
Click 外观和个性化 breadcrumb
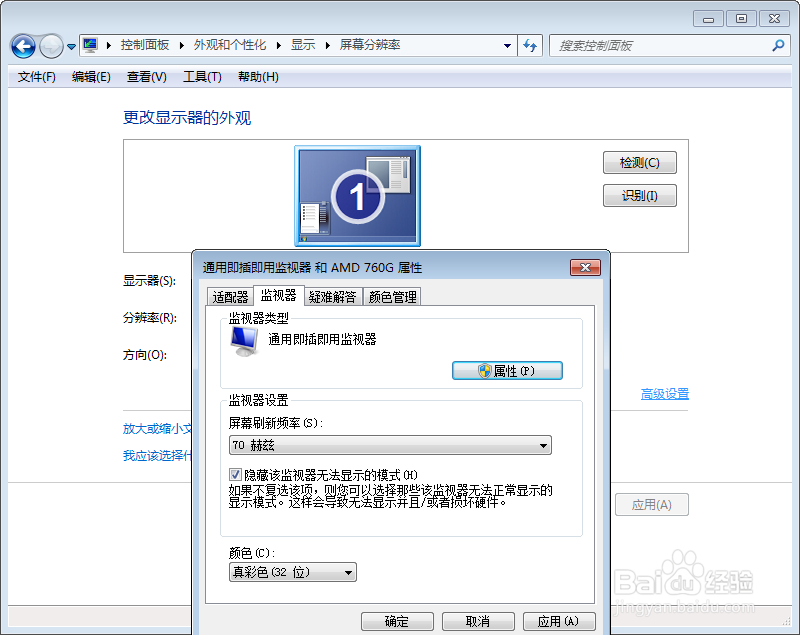click(230, 45)
